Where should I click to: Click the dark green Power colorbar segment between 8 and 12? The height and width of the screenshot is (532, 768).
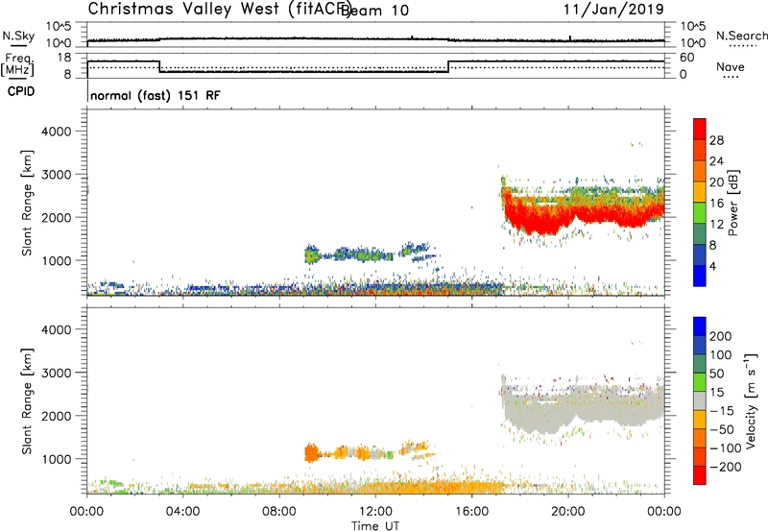tap(700, 233)
